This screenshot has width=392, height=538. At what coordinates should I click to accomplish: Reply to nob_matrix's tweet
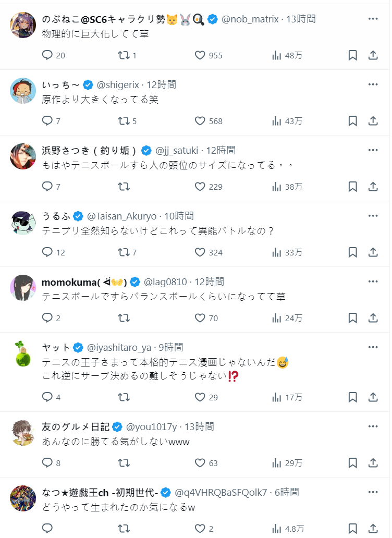47,55
